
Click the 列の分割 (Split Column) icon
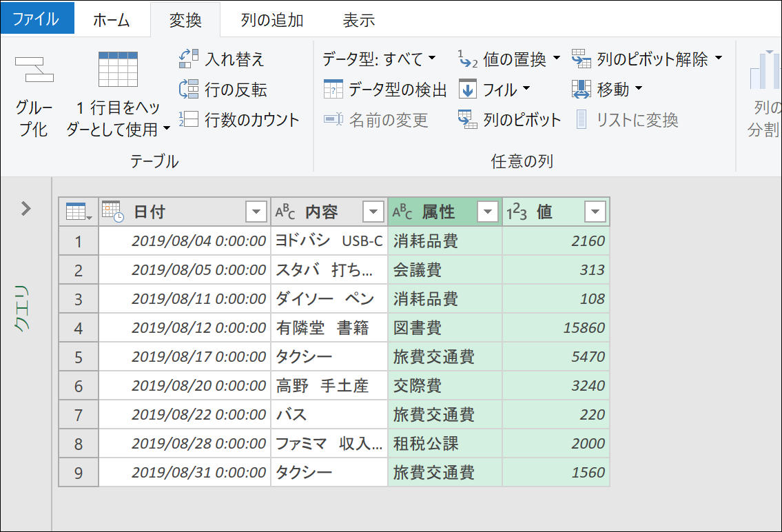765,70
